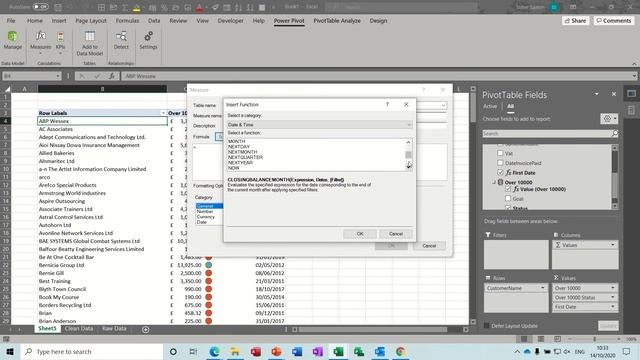Open File Explorer from taskbar
This screenshot has width=640, height=360.
[235, 351]
